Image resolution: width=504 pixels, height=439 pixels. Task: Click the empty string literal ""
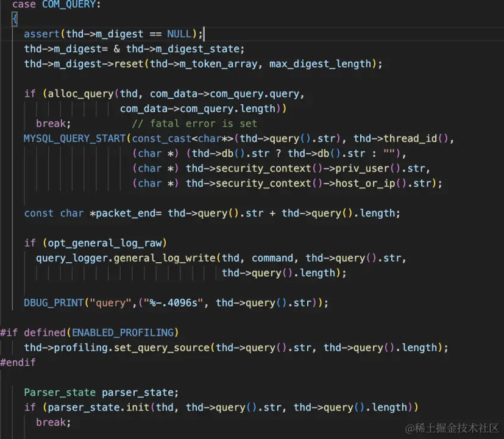(x=389, y=154)
